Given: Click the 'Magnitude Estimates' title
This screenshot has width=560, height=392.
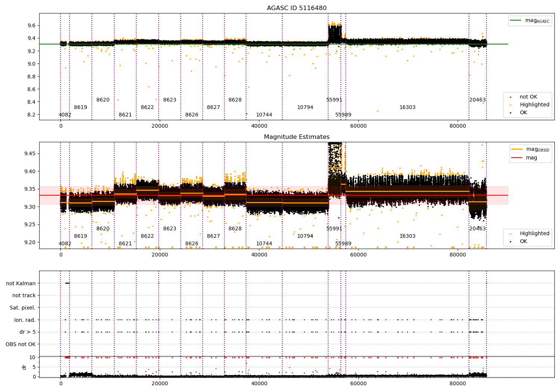Looking at the screenshot, I should pos(297,137).
